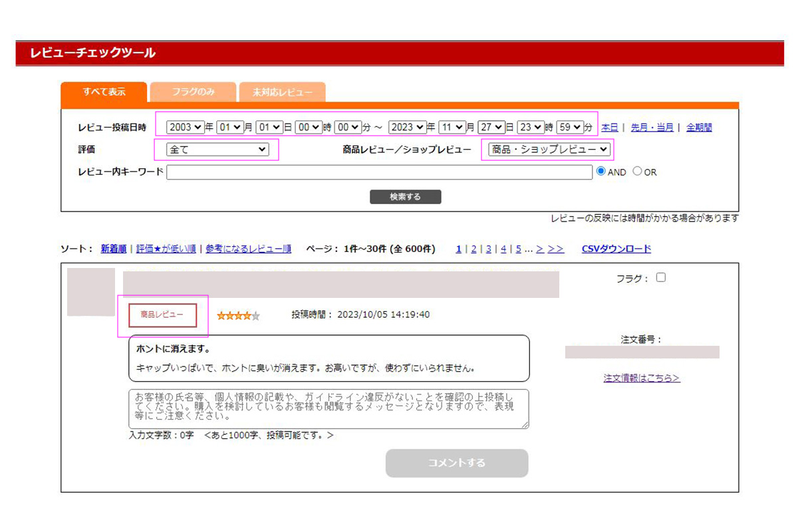Screen dimensions: 798x532
Task: Open the start month dropdown before 月
Action: [230, 127]
